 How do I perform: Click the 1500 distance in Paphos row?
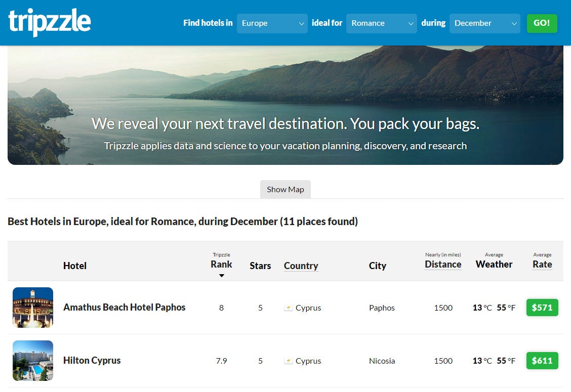point(443,308)
